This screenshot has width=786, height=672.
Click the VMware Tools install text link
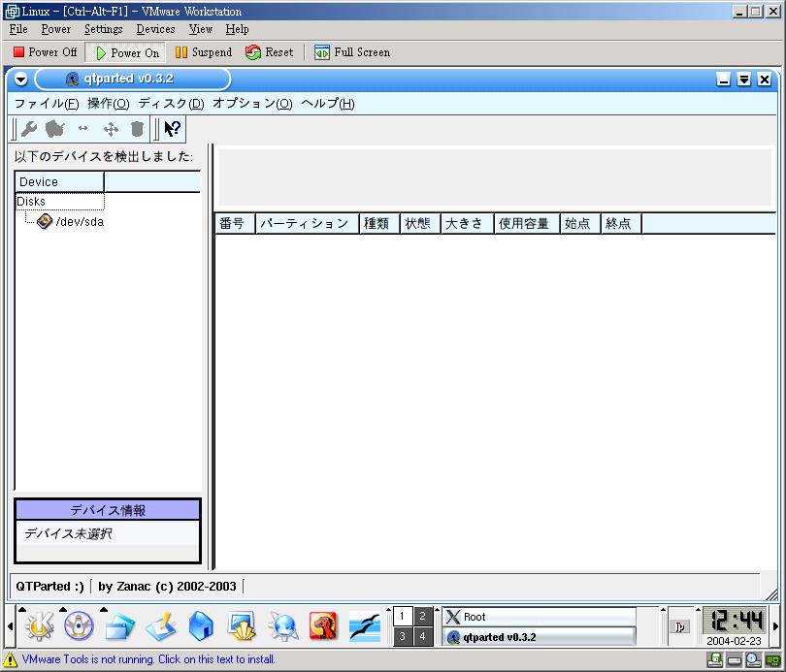click(x=148, y=659)
